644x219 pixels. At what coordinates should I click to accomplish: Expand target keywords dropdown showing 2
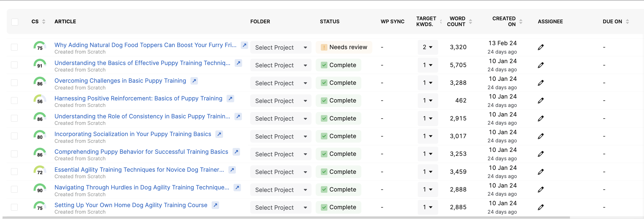coord(427,47)
